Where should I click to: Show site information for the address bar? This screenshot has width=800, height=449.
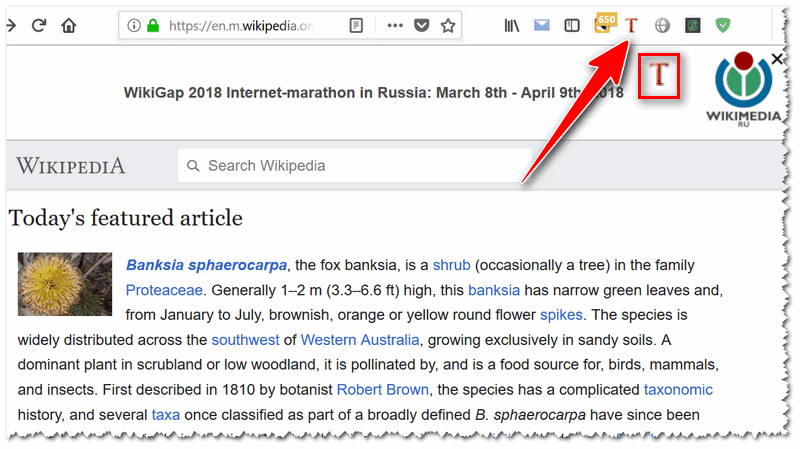click(x=133, y=25)
